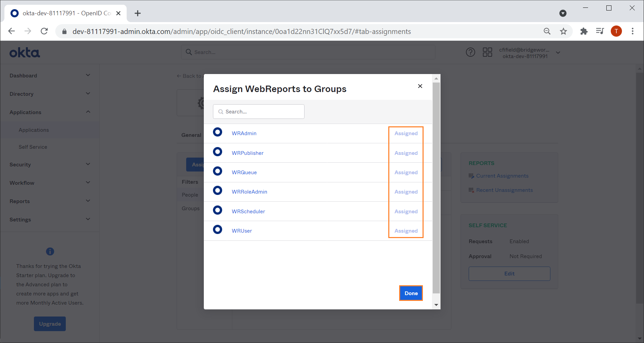
Task: Click the Okta top search bar
Action: pos(308,52)
